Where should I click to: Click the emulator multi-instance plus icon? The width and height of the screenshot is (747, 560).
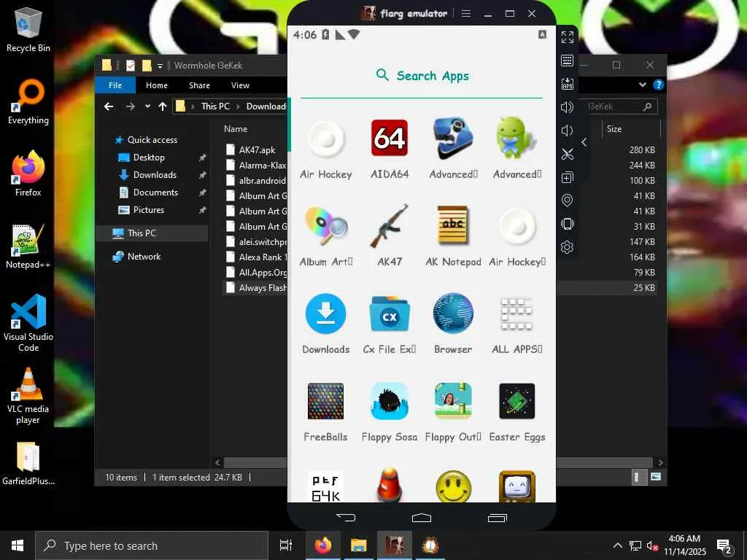click(567, 178)
